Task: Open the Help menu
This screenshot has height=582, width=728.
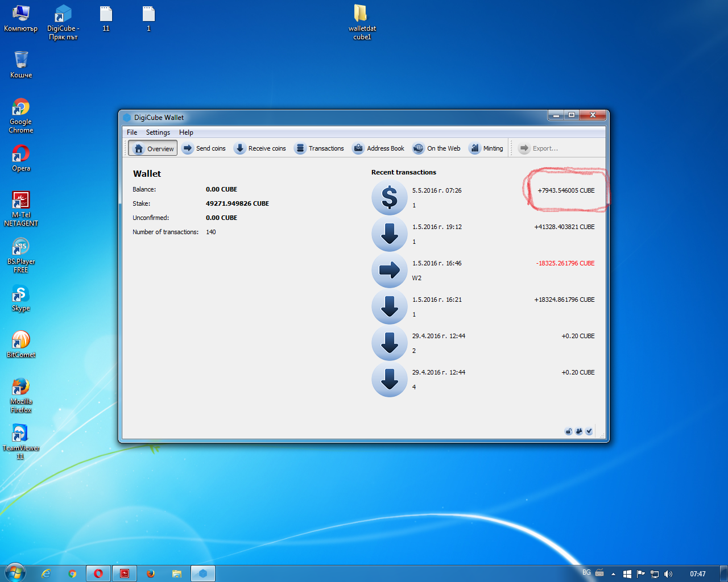Action: click(x=186, y=132)
